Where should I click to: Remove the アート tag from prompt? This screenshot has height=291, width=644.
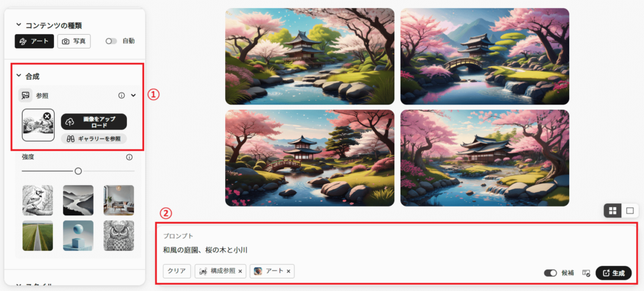[x=288, y=271]
